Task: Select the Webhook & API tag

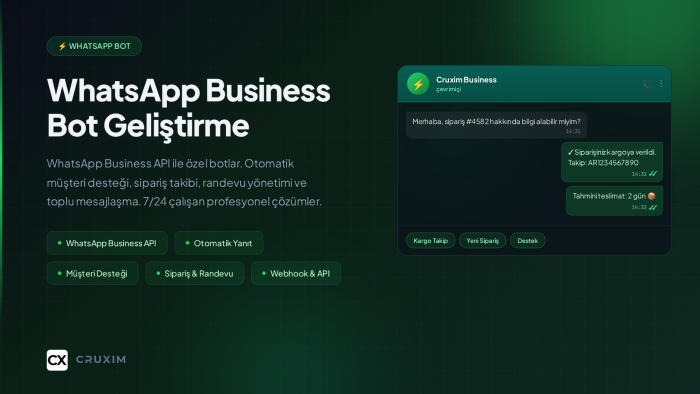Action: point(296,273)
